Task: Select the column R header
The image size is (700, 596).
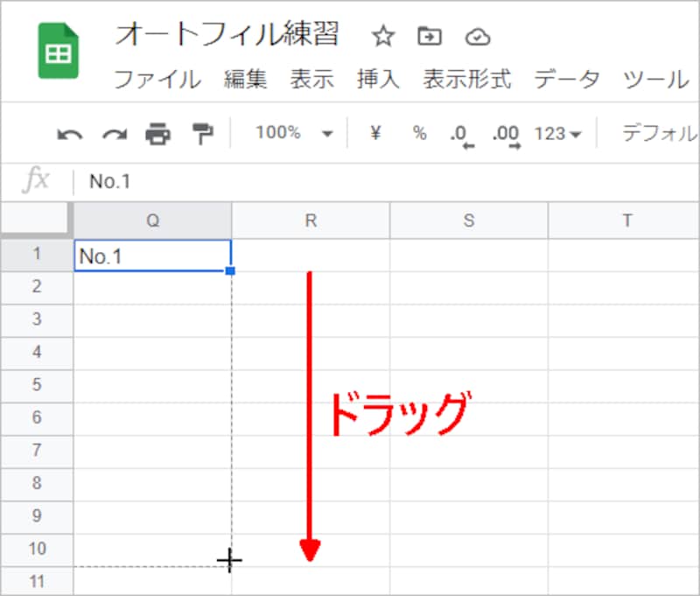Action: (x=311, y=221)
